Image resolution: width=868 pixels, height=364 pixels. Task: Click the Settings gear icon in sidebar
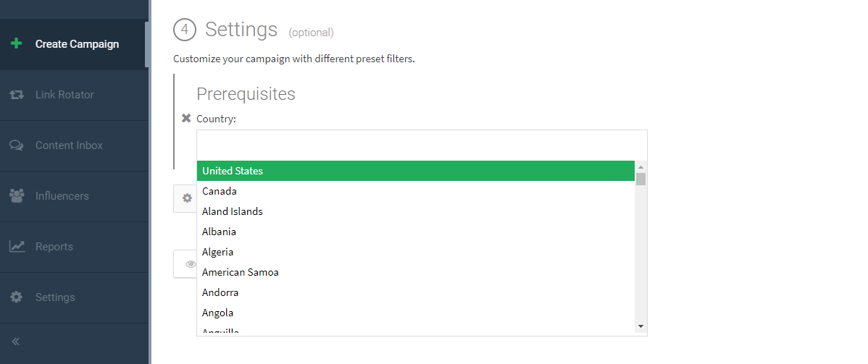tap(16, 297)
